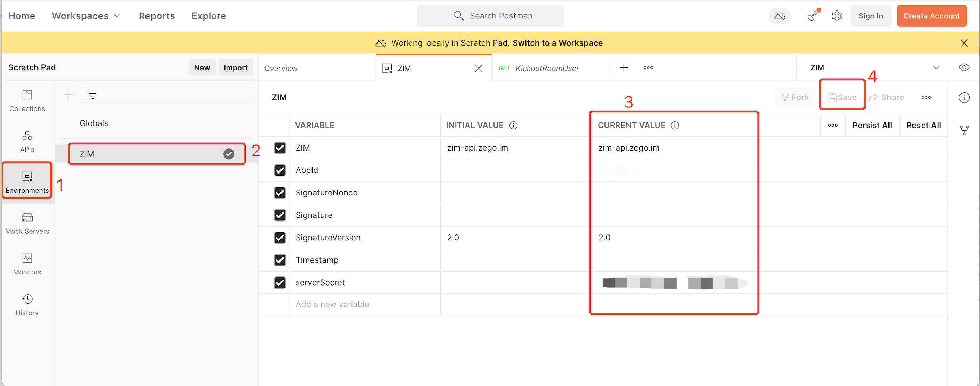Click the SignatureVersion initial value 2.0
The width and height of the screenshot is (980, 386).
pos(453,237)
